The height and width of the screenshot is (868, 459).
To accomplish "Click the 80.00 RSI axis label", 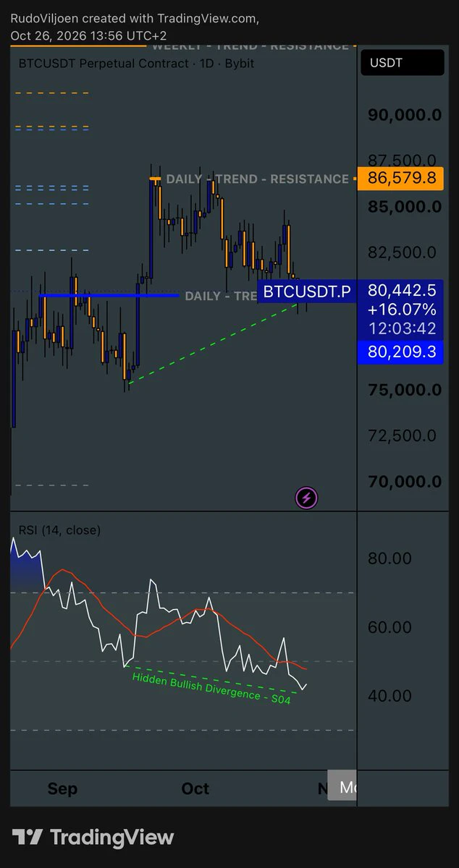I will (x=391, y=558).
